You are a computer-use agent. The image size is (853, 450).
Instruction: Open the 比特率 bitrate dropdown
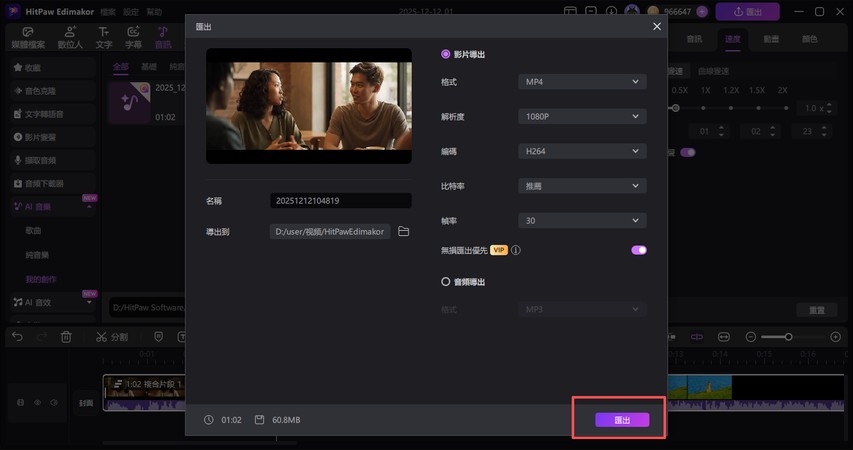point(582,186)
